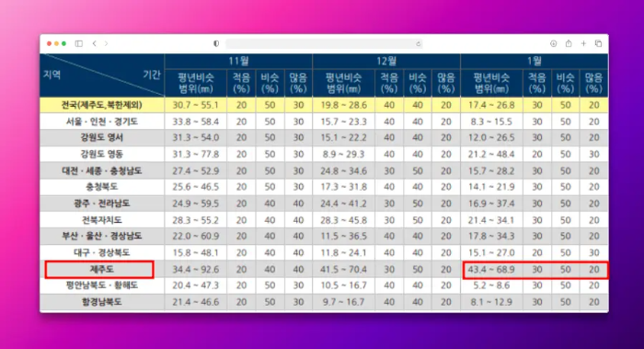Open the privacy shield icon
The height and width of the screenshot is (349, 644).
[x=216, y=43]
